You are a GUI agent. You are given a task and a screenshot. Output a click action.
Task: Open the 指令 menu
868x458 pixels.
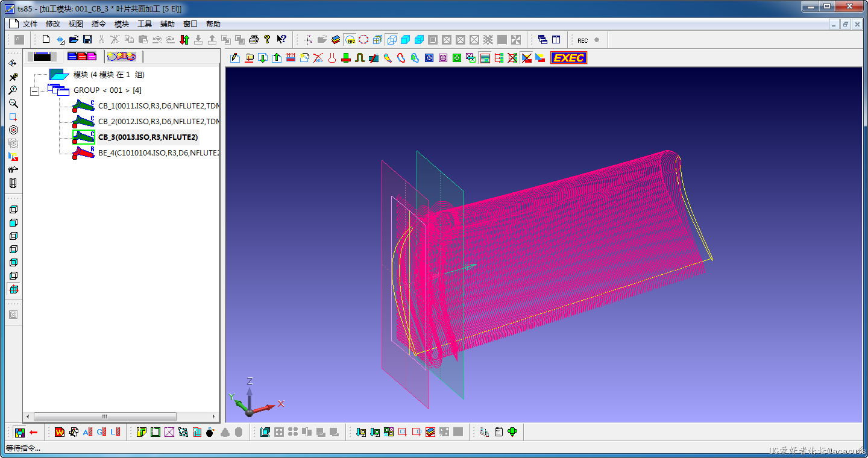pyautogui.click(x=99, y=24)
